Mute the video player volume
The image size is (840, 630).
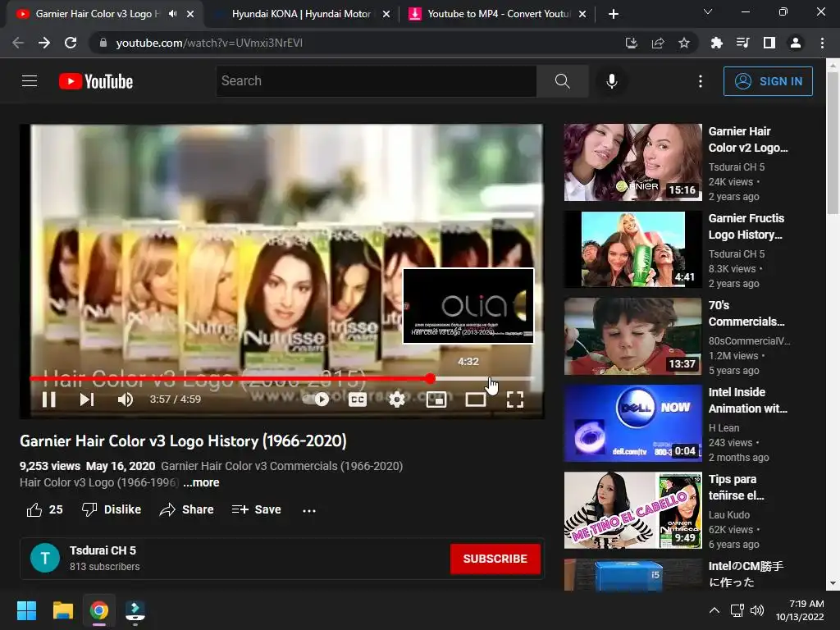125,399
